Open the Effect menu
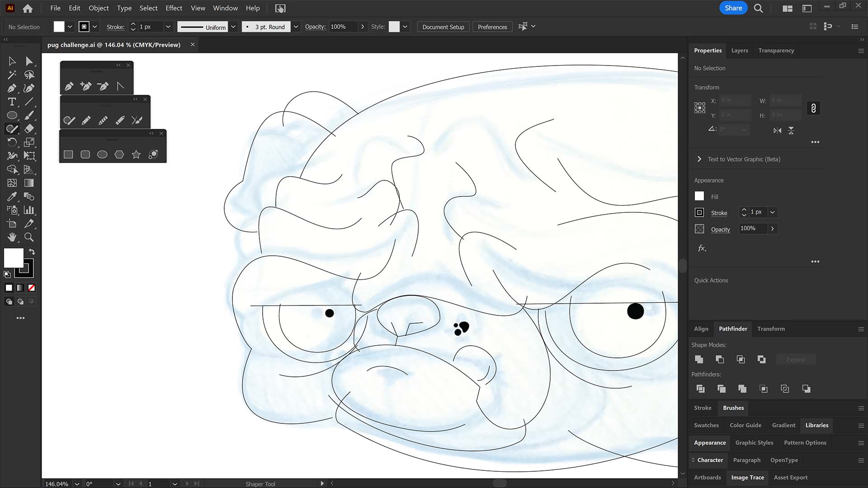This screenshot has height=488, width=868. tap(174, 8)
